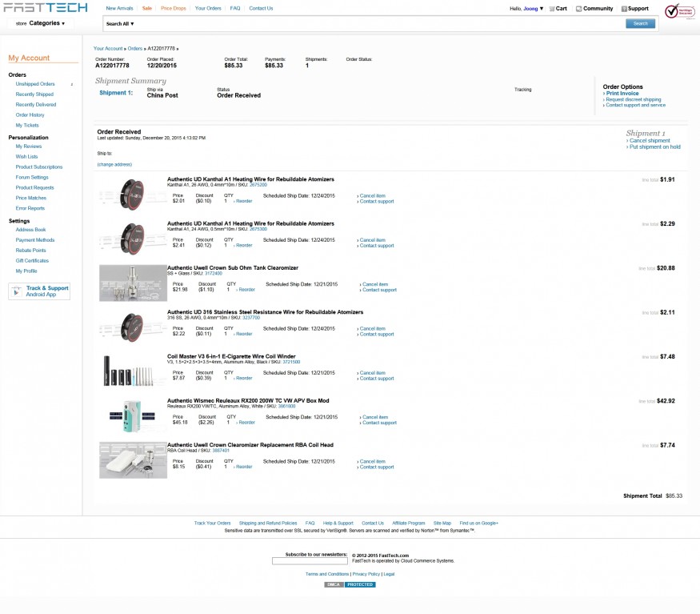700x614 pixels.
Task: Open Track & Support Android App badge
Action: click(x=39, y=291)
